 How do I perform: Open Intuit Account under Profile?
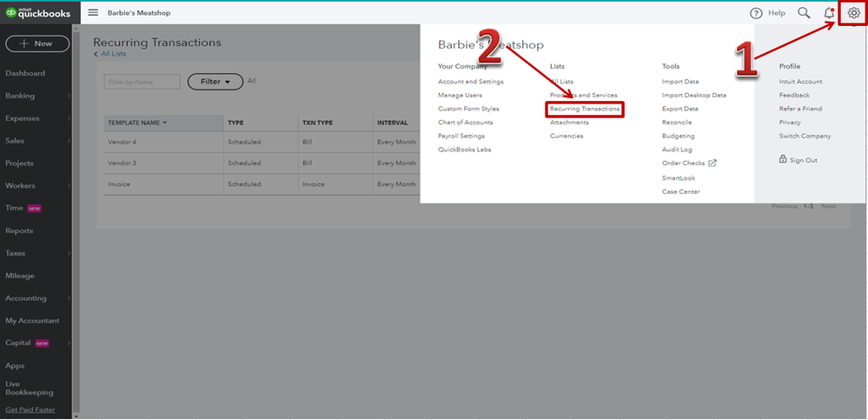point(800,82)
